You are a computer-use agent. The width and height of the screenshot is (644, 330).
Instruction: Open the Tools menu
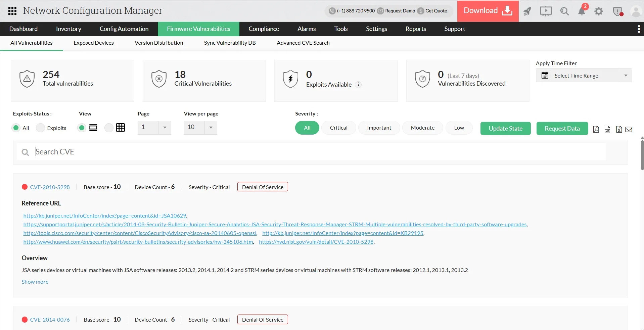[341, 29]
